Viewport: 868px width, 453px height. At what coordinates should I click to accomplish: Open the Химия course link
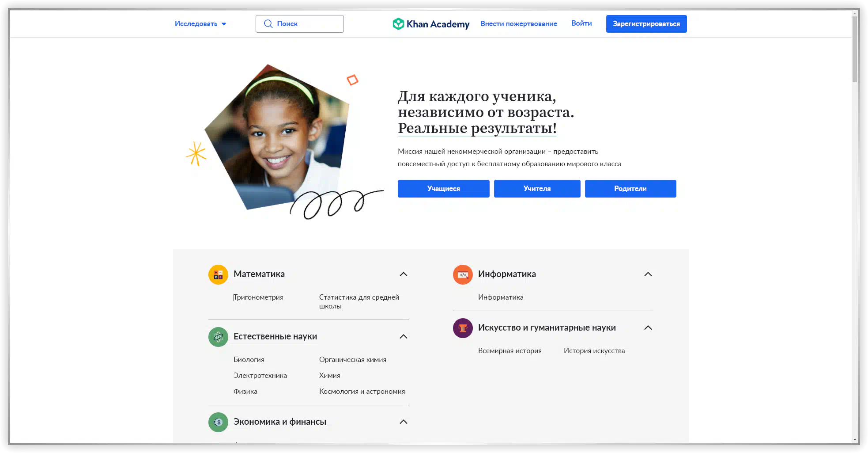(330, 376)
